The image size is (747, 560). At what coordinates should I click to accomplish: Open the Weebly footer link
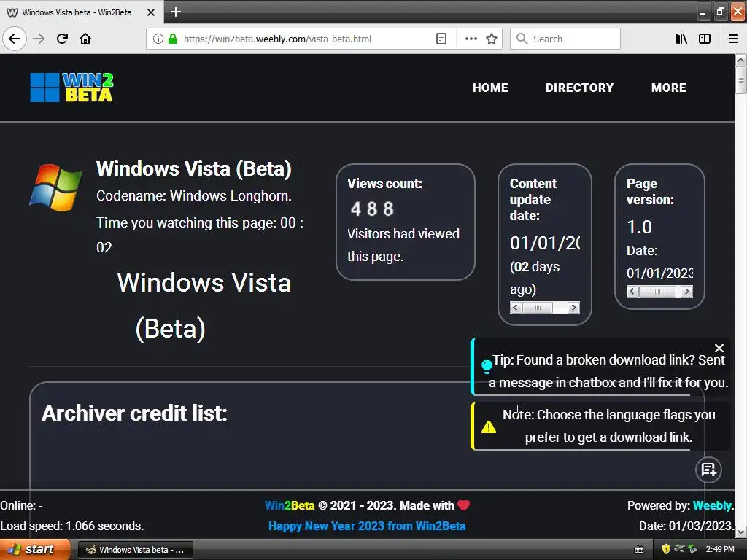(x=712, y=506)
